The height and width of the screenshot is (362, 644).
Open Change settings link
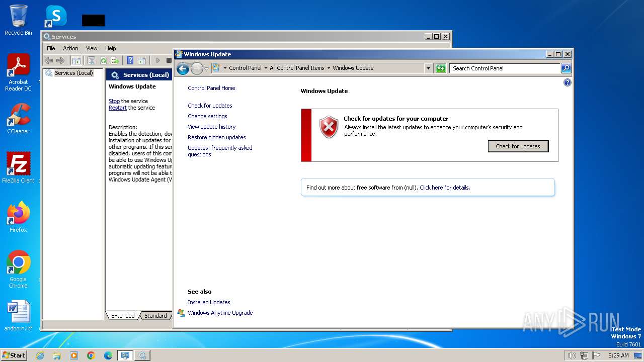click(207, 116)
